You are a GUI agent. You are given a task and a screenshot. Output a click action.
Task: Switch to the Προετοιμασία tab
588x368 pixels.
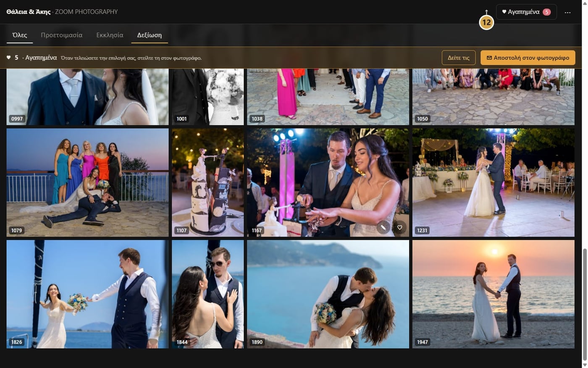62,35
